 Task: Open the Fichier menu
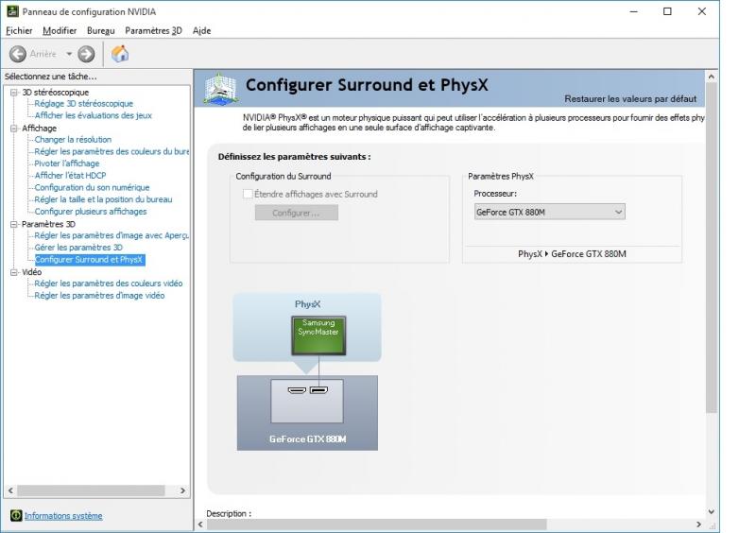click(x=19, y=30)
